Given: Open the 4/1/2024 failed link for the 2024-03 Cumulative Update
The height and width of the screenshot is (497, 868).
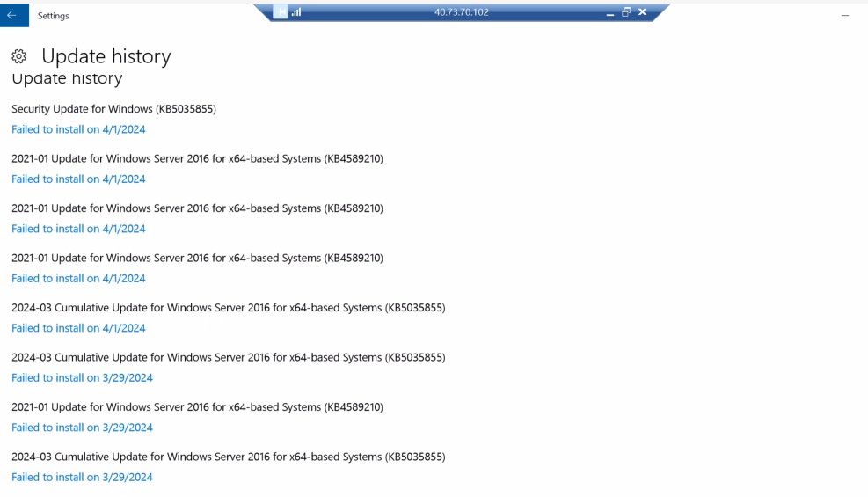Looking at the screenshot, I should point(78,328).
